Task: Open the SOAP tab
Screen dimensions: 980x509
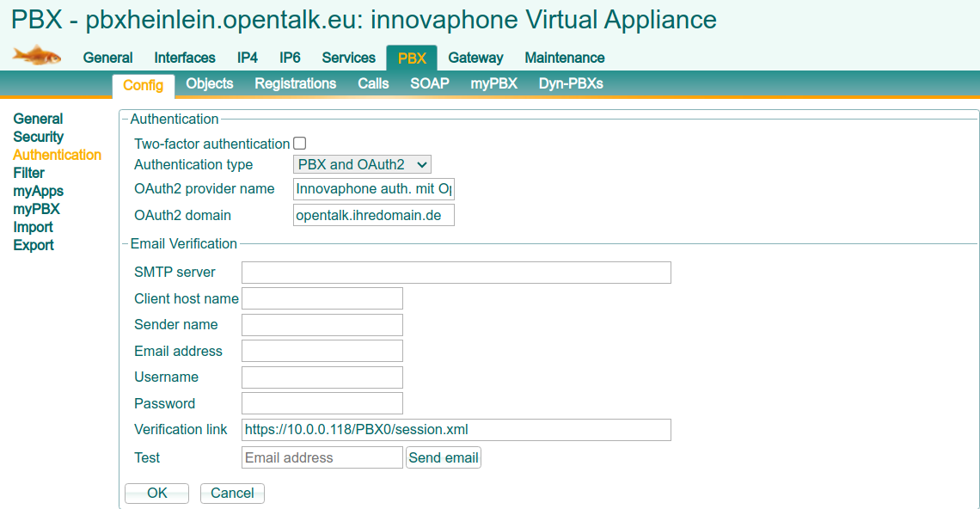Action: [x=429, y=83]
